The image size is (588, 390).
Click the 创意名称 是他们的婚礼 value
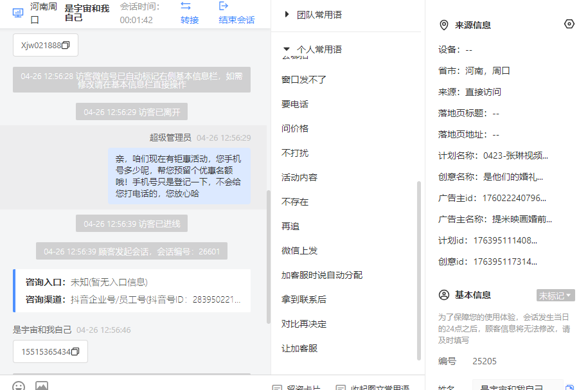(513, 177)
